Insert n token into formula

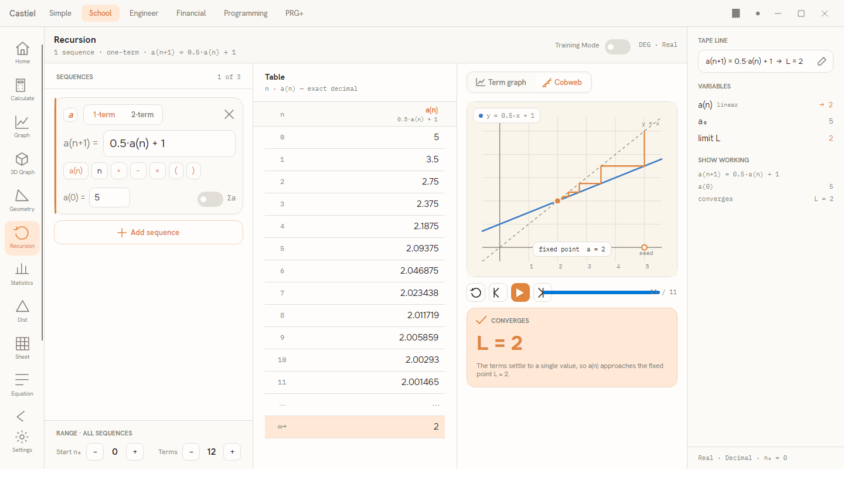click(100, 171)
